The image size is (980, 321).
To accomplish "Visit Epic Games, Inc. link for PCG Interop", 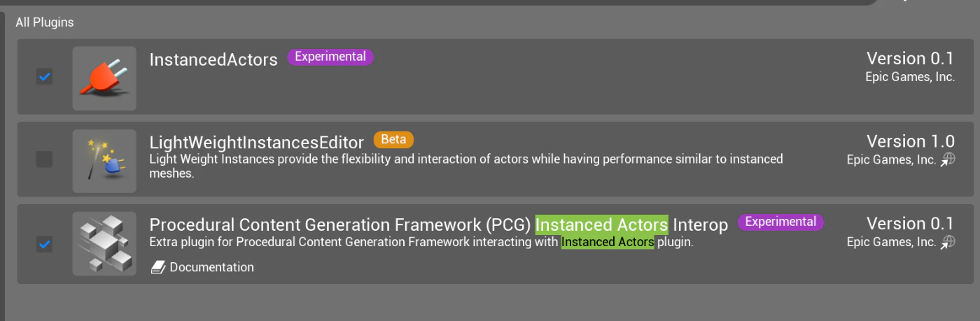I will click(x=891, y=242).
